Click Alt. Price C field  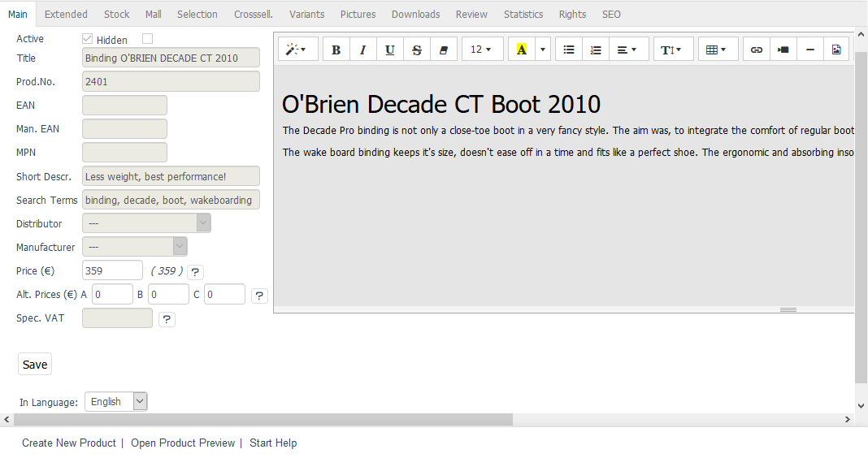click(225, 294)
